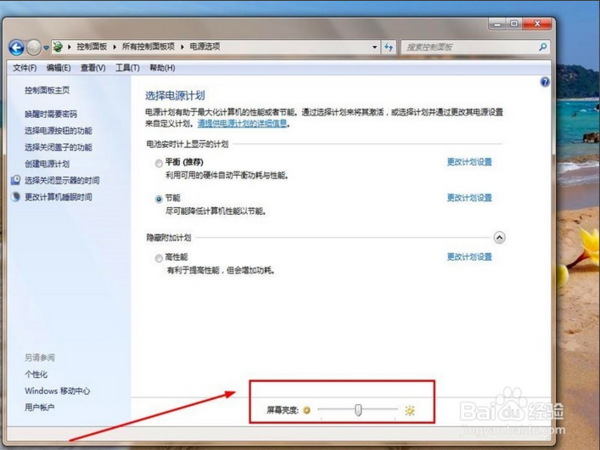Click the Control Panel icon in address bar

58,47
